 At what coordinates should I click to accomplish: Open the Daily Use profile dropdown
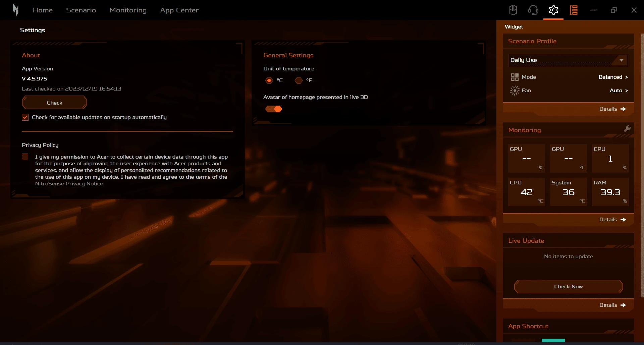click(568, 60)
